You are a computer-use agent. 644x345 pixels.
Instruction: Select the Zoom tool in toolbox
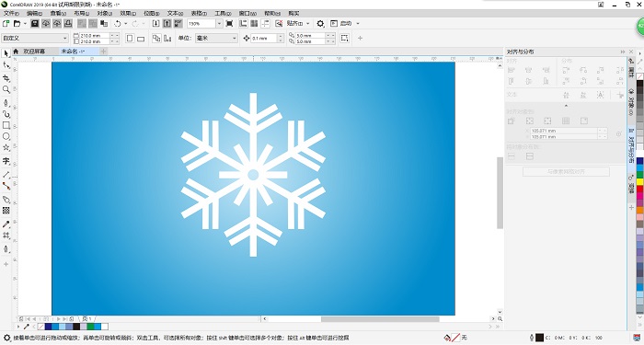(6, 89)
